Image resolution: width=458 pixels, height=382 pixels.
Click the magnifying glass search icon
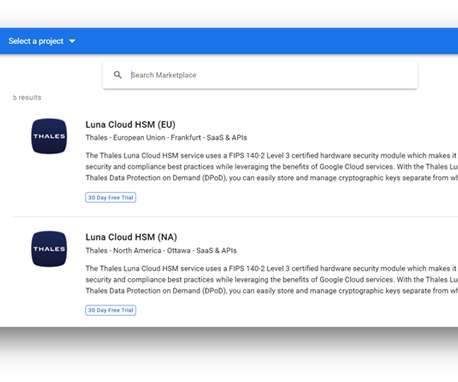pos(118,75)
